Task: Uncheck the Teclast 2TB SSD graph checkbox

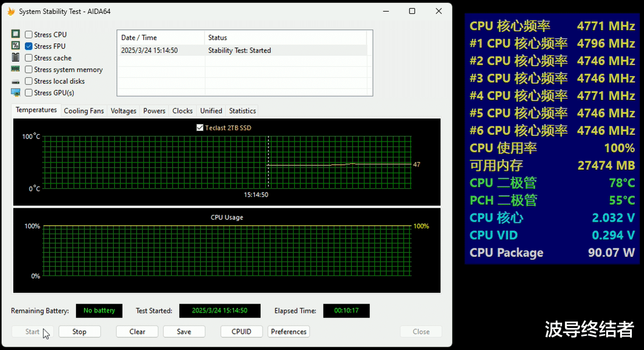Action: [x=200, y=127]
